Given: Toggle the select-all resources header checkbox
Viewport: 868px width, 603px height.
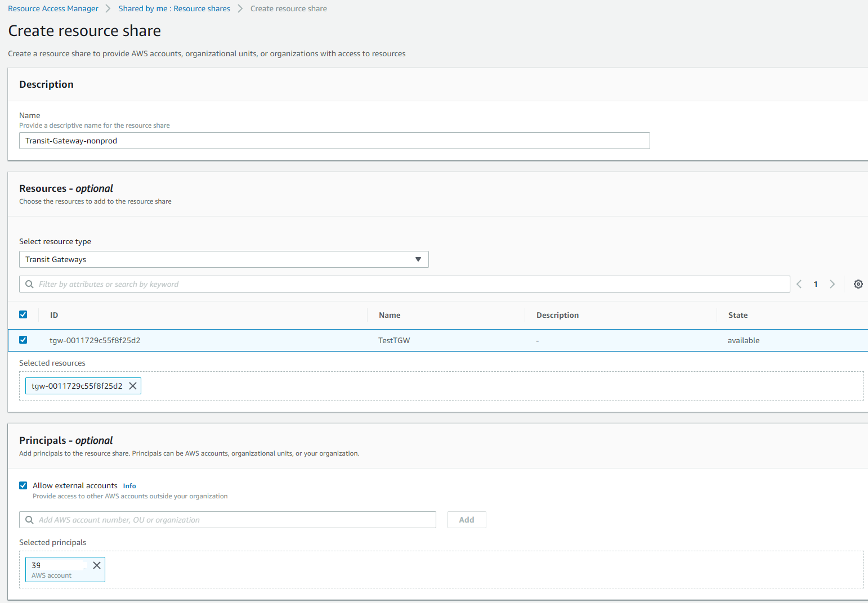Looking at the screenshot, I should [23, 314].
